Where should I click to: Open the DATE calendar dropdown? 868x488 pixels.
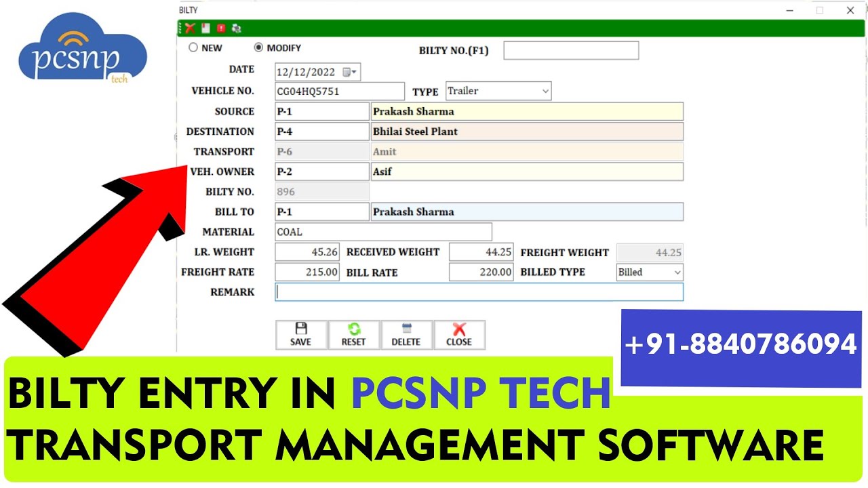[349, 72]
